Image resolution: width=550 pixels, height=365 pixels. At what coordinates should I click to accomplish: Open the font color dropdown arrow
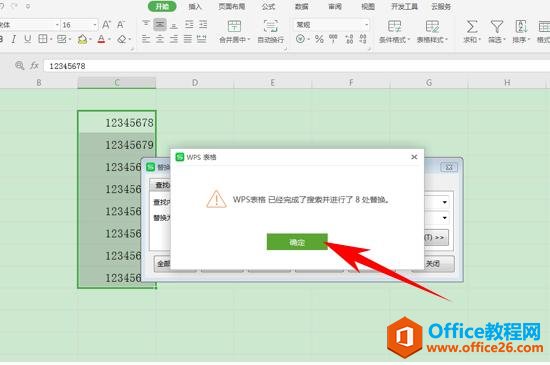point(109,39)
